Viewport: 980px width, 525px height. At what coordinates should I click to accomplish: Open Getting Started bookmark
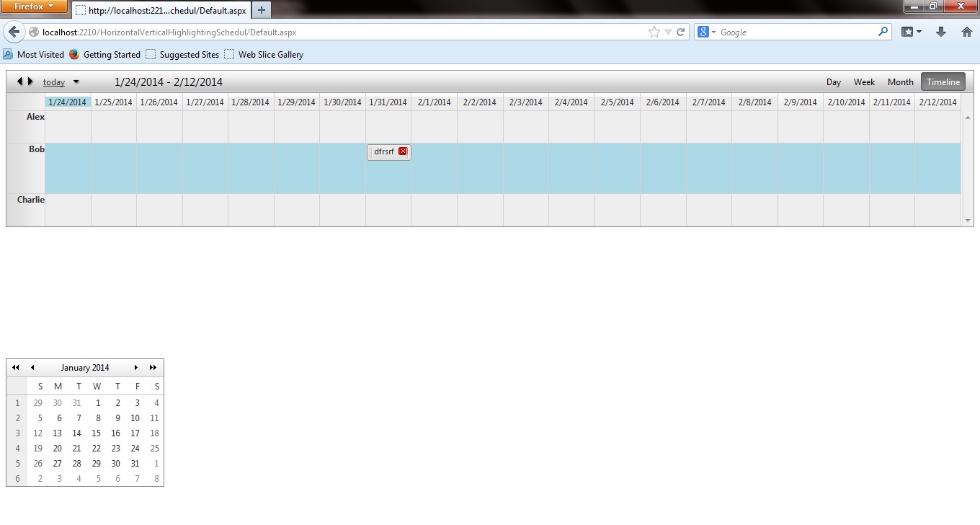coord(105,55)
